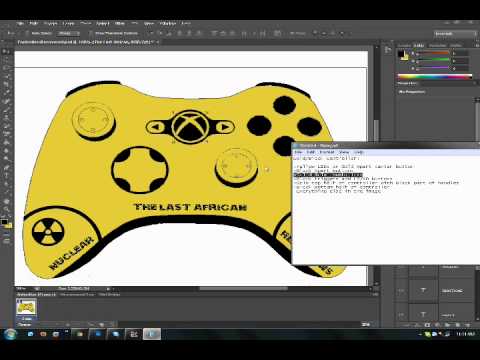
Task: Click lower text layer T thumbnail
Action: click(x=423, y=314)
